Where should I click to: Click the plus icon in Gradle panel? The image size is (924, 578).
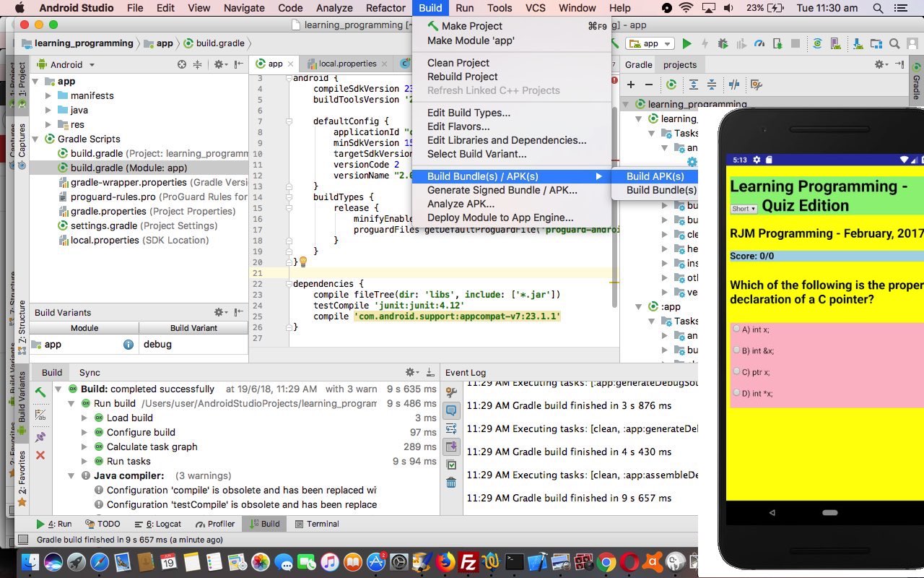point(631,85)
